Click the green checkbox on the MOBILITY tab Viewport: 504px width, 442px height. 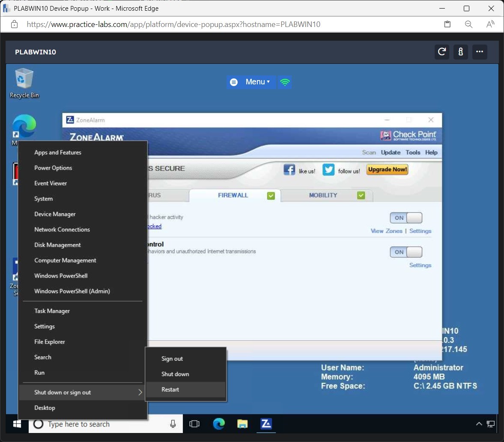point(361,195)
